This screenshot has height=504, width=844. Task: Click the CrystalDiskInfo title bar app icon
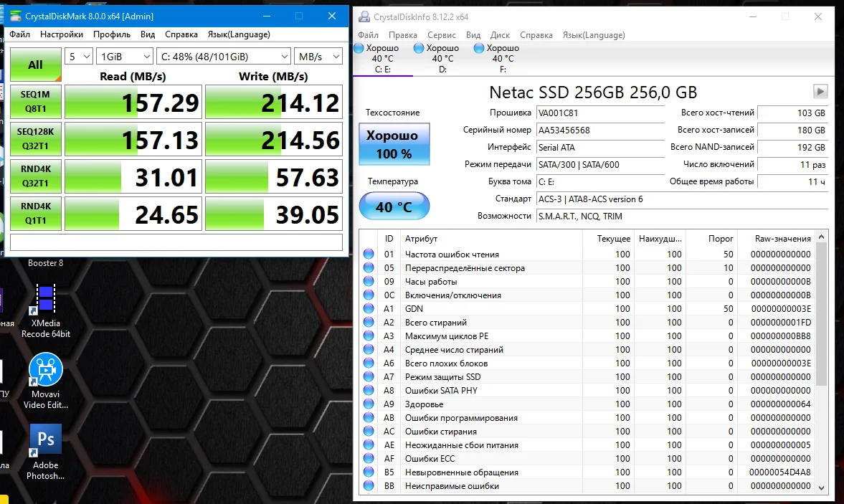[x=365, y=16]
